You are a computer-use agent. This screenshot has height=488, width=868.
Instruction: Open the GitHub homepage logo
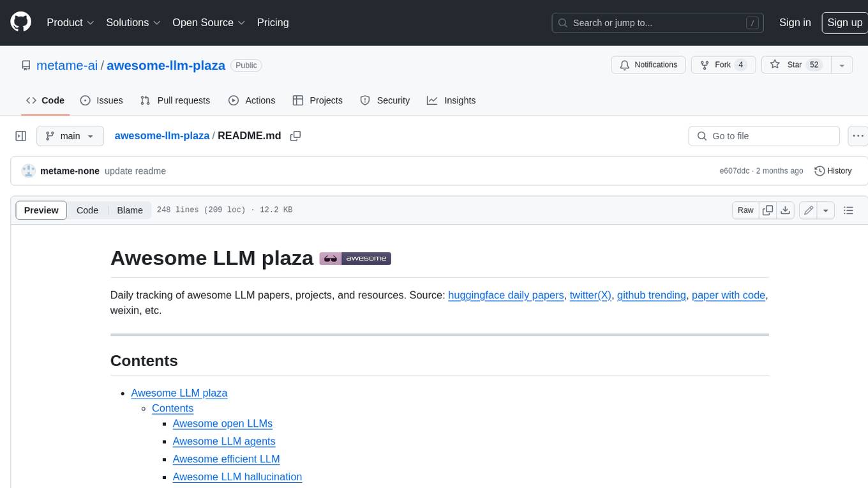tap(20, 22)
